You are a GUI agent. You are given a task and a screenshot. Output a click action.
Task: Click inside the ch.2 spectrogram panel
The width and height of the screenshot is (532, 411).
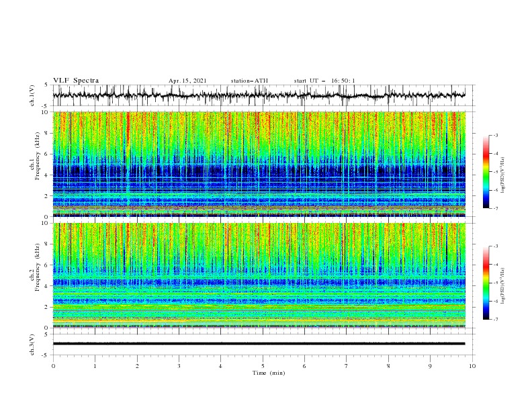[x=259, y=275]
